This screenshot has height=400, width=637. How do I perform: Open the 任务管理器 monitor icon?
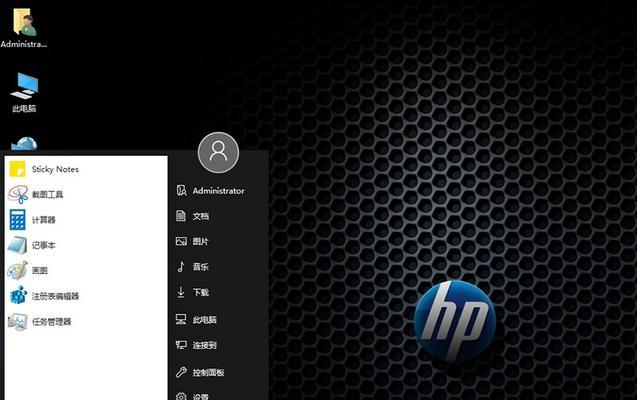tap(18, 322)
